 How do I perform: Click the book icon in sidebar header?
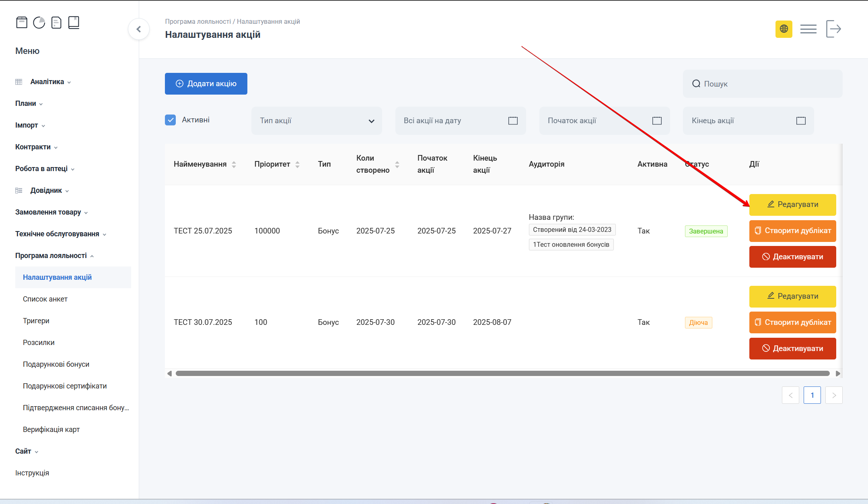click(x=74, y=23)
